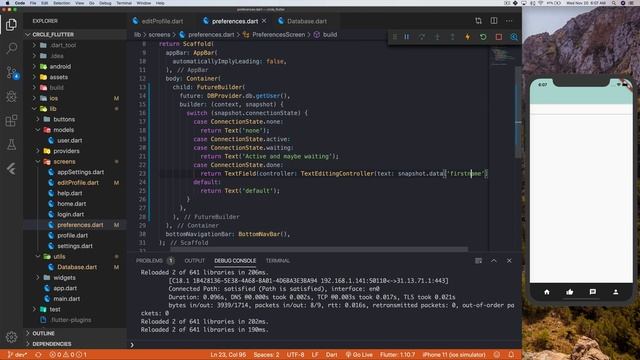Open changes compare icon in editor title
Screen dimensions: 640x360
pos(478,21)
